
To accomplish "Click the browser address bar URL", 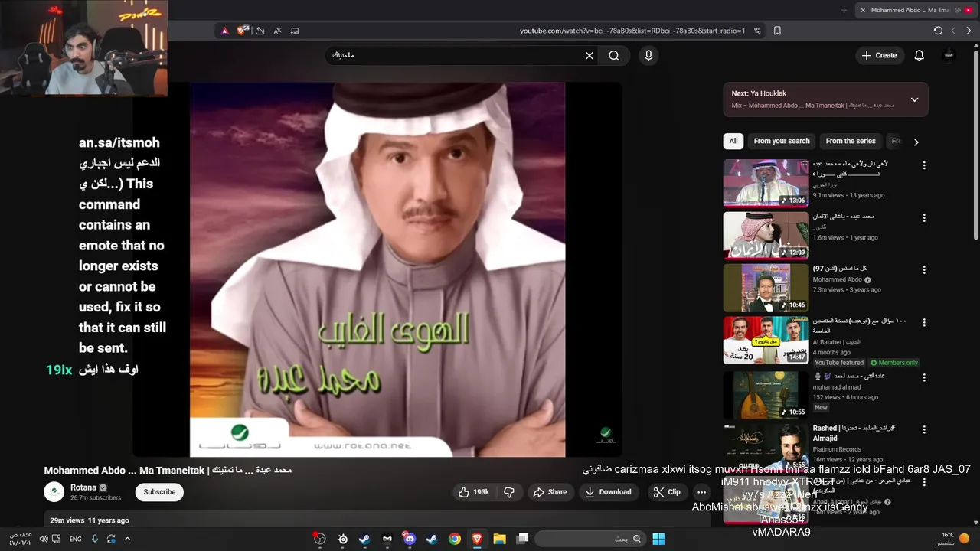I will click(632, 31).
